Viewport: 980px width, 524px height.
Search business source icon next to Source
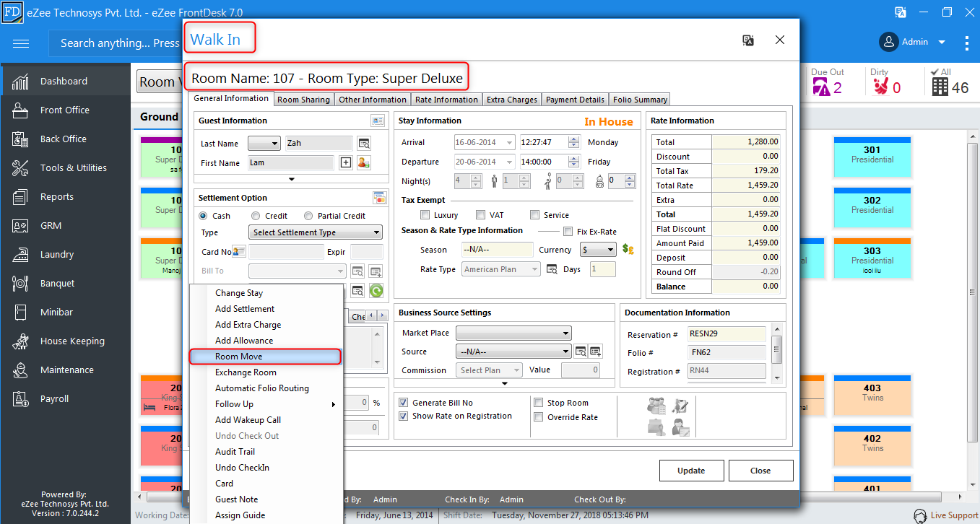(x=581, y=351)
